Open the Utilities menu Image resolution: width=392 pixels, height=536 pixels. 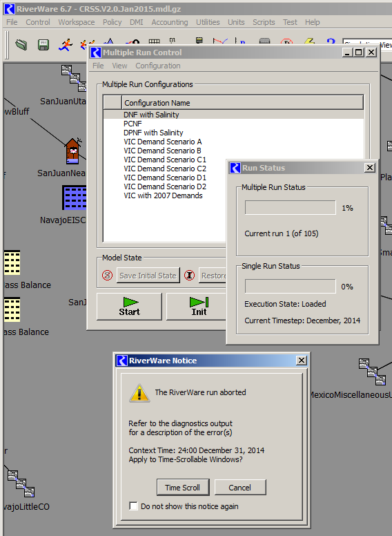point(208,22)
